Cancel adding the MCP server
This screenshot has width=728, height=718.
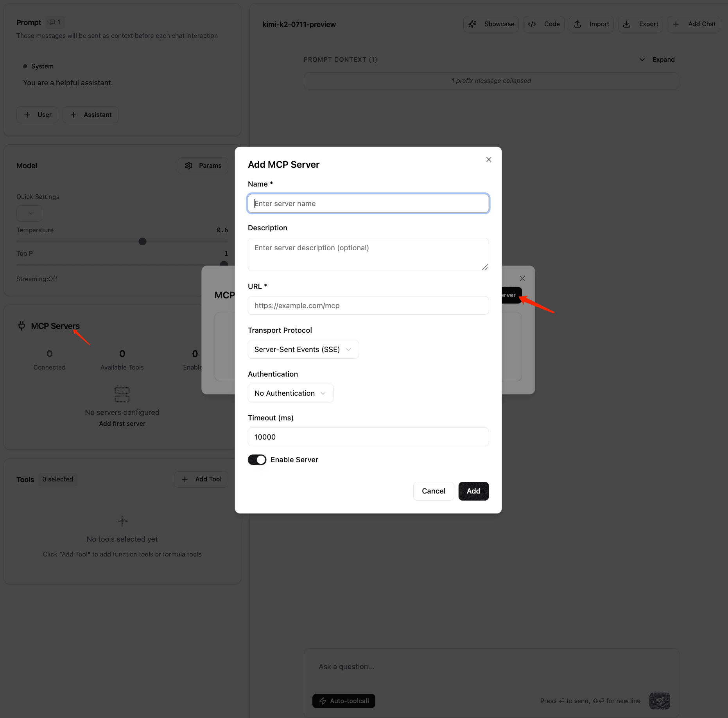[x=433, y=491]
